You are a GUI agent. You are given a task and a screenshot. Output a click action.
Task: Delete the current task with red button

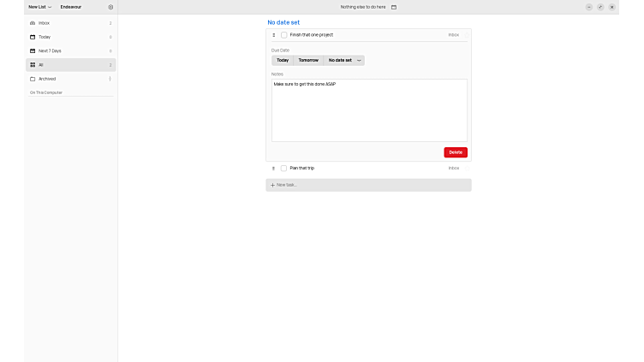(x=456, y=152)
